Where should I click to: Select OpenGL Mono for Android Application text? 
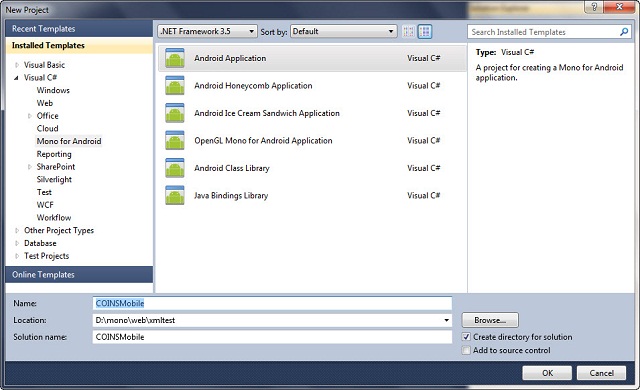pos(263,140)
